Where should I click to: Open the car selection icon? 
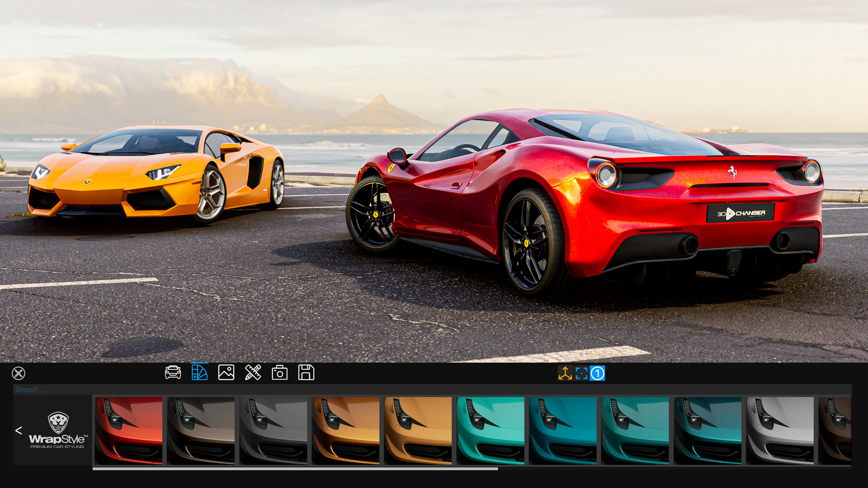tap(173, 373)
